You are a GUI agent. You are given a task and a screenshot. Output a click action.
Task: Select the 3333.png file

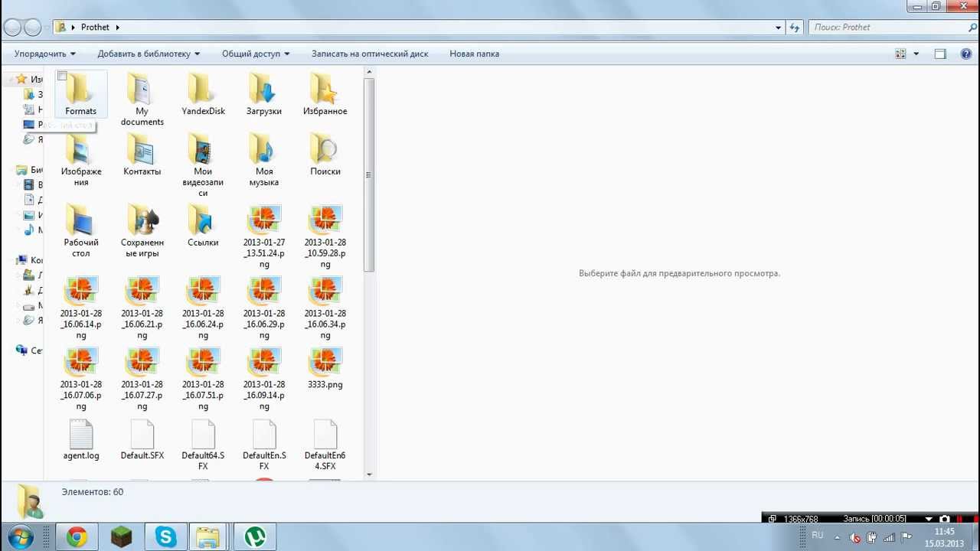coord(325,367)
